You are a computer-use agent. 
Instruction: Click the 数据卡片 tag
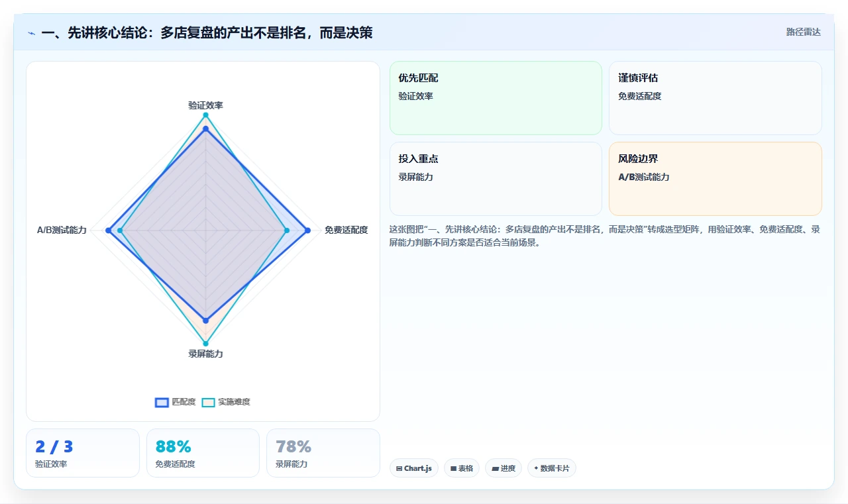(x=552, y=468)
